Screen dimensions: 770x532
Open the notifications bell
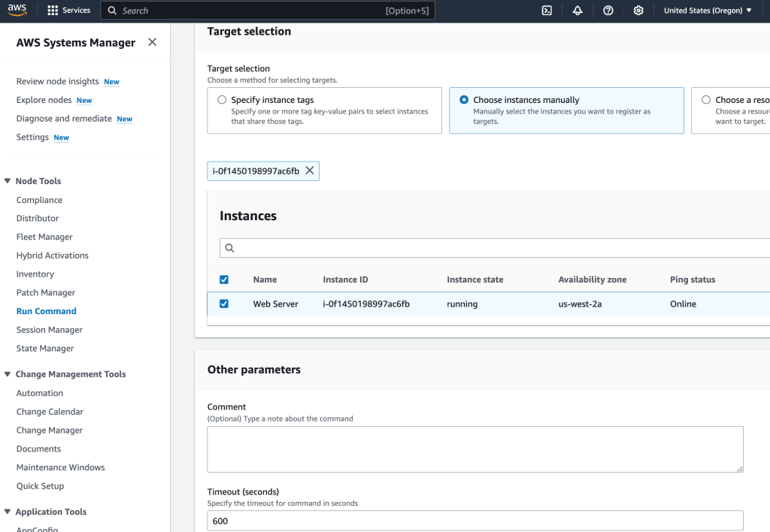(577, 11)
